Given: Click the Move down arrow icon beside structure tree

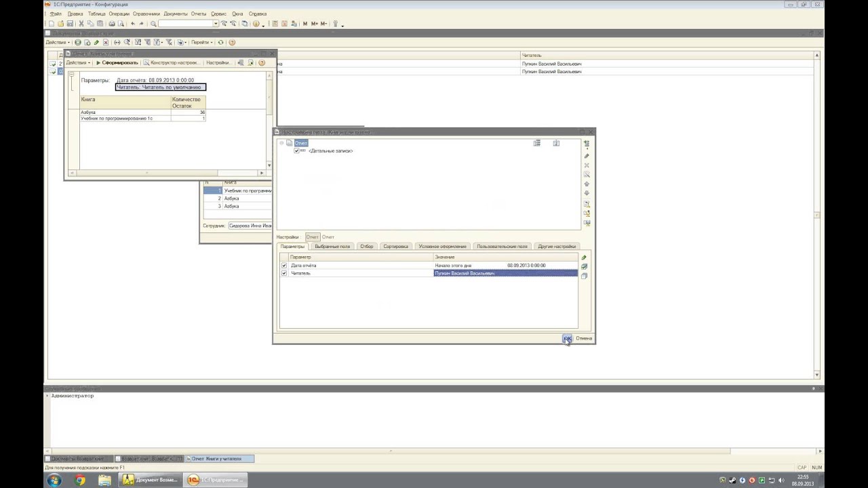Looking at the screenshot, I should 587,192.
